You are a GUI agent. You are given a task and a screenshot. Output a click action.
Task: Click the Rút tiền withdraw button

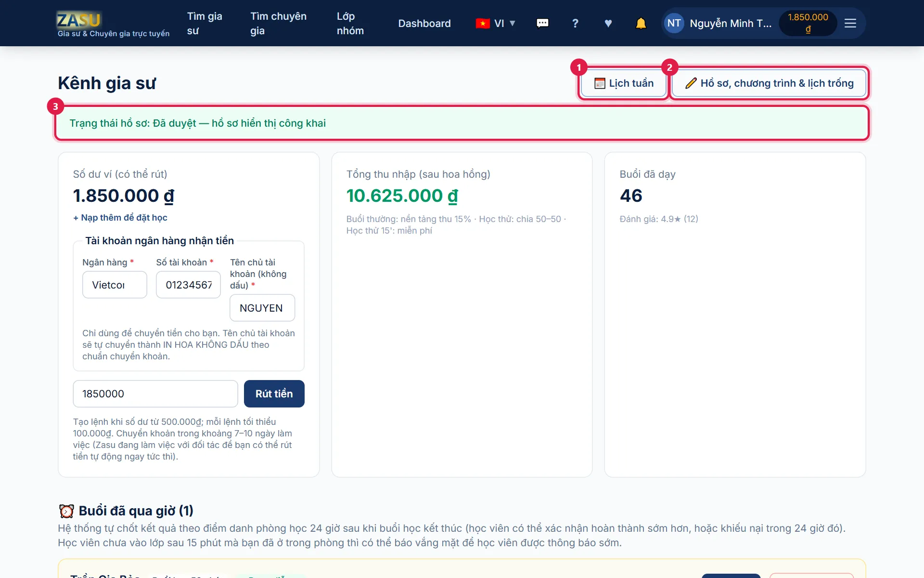click(x=274, y=394)
